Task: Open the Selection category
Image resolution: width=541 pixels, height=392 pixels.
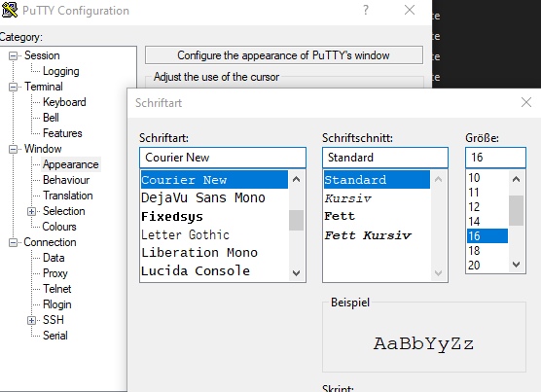Action: coord(64,211)
